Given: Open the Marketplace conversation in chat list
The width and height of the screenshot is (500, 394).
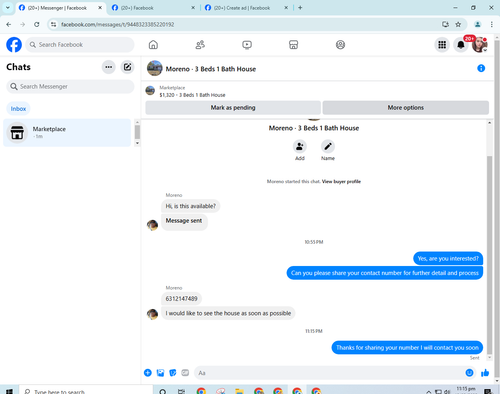Looking at the screenshot, I should (x=67, y=132).
